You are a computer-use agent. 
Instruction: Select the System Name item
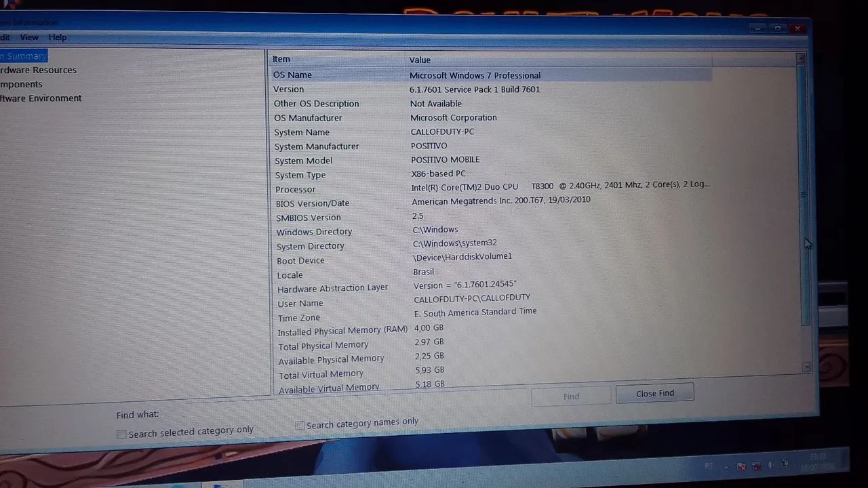pyautogui.click(x=302, y=132)
